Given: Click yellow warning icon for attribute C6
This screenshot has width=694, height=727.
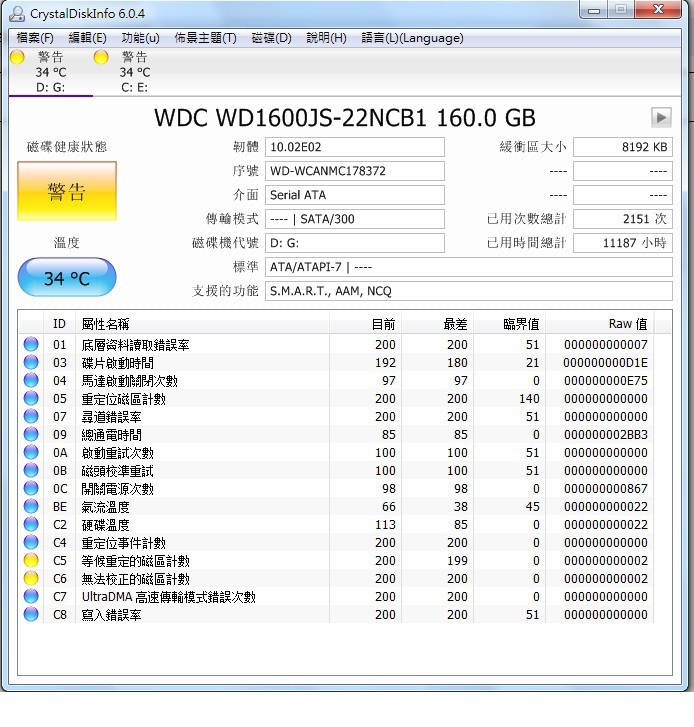Looking at the screenshot, I should pos(31,578).
